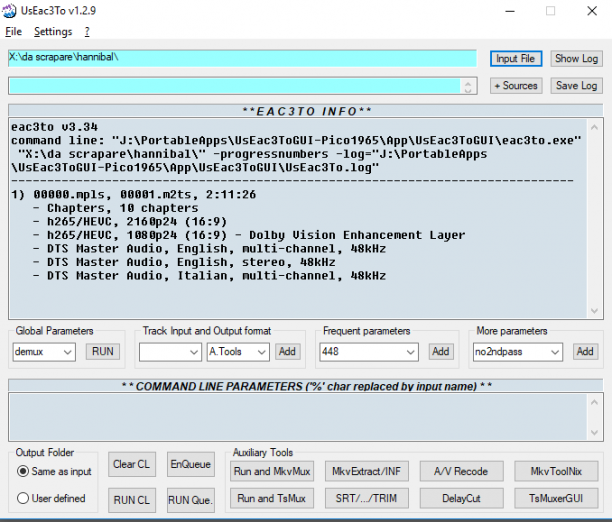Click the UsEac3To app icon in title bar
The width and height of the screenshot is (612, 522).
coord(9,11)
